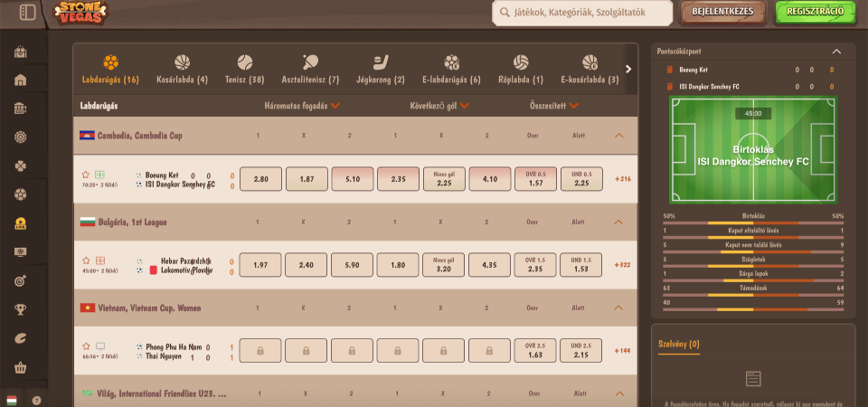Screen dimensions: 868x407
Task: Select the Tenisz (38) sport tab
Action: click(245, 70)
